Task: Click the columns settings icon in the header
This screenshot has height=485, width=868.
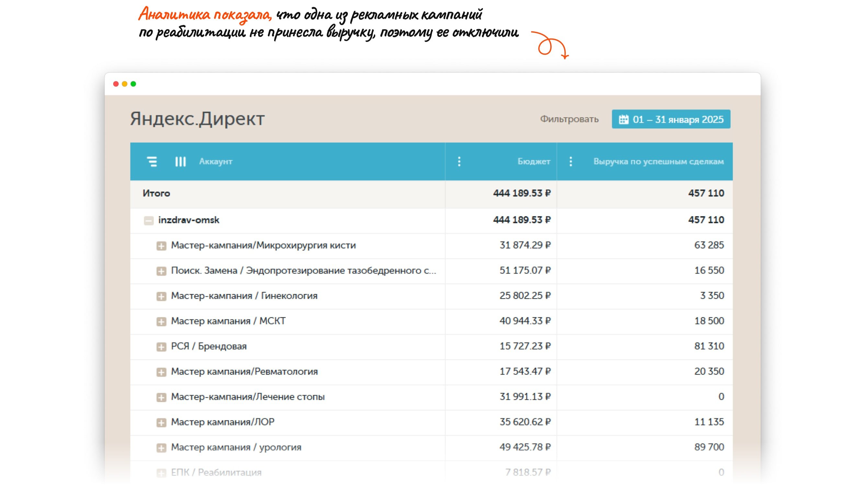Action: pos(180,162)
